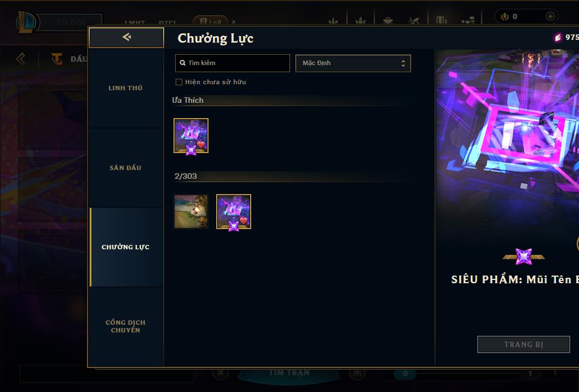Click the Teamfight Tactics emblem icon

click(57, 58)
